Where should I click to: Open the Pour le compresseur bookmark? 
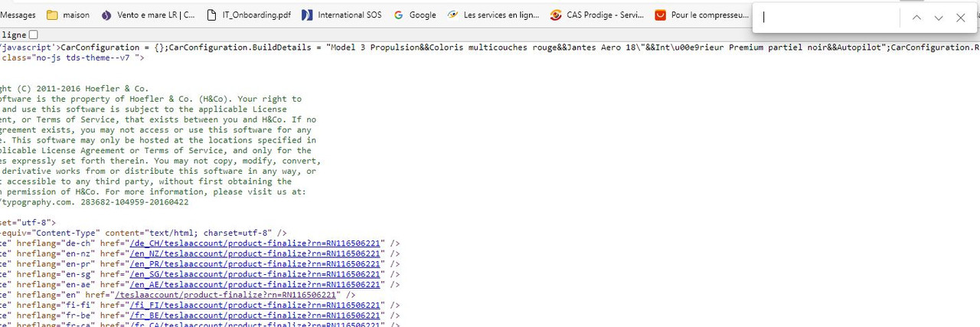[702, 15]
